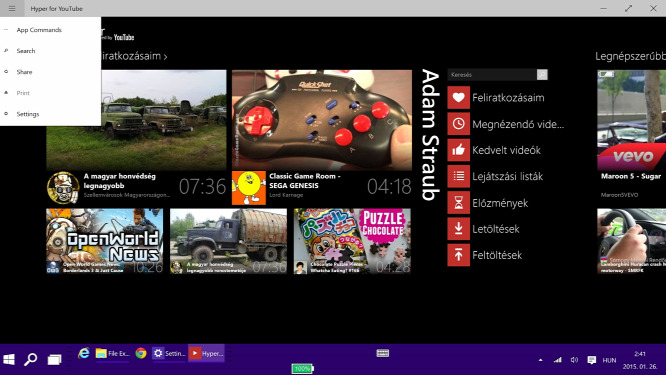Open the Feliratkozásaim list entry
Screen dimensions: 666x375
(x=508, y=98)
